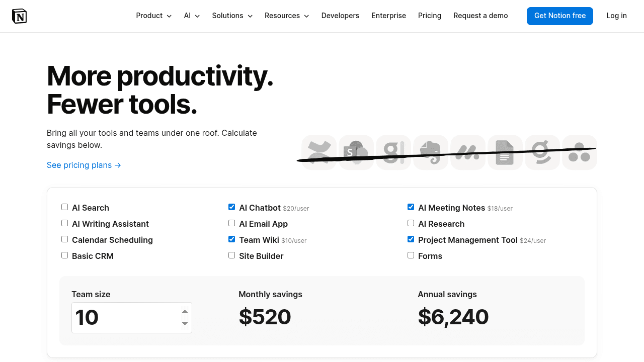Uncheck the Project Management Tool checkbox
Viewport: 644px width, 362px height.
coord(411,239)
